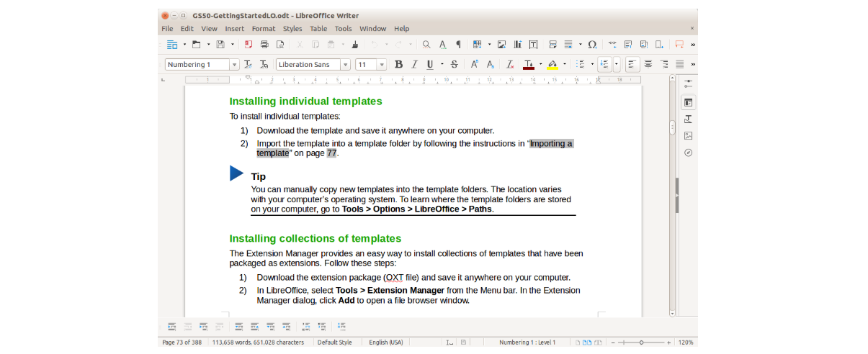Open New document dropdown arrow
This screenshot has width=868, height=354.
point(184,45)
